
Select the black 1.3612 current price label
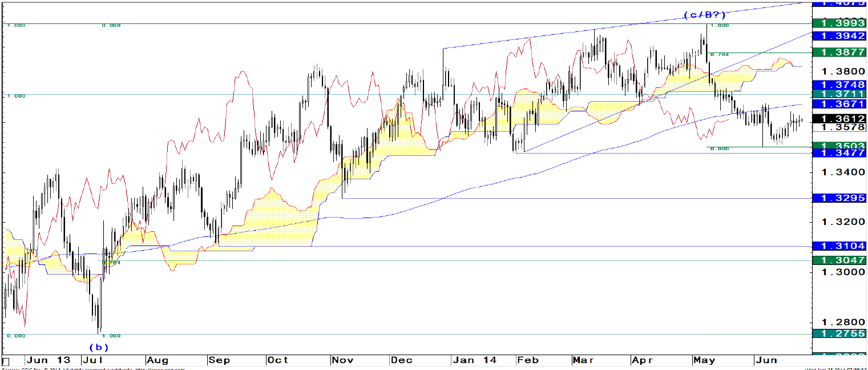pyautogui.click(x=839, y=119)
